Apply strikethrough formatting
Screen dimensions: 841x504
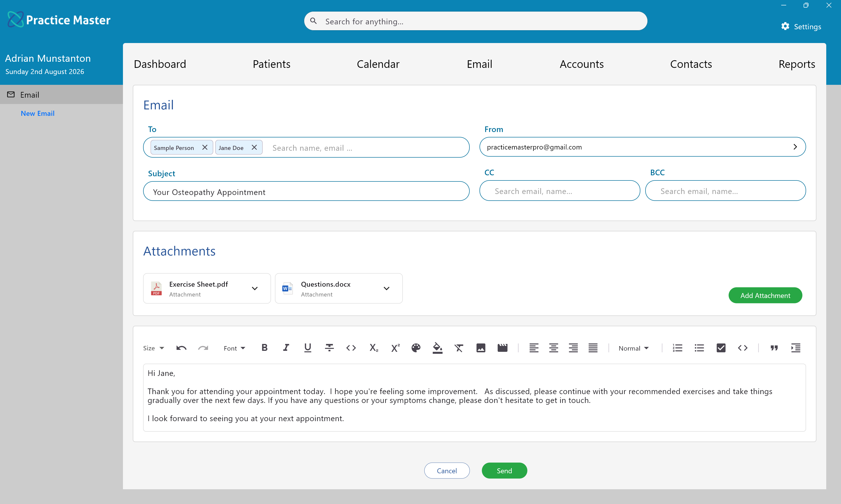tap(330, 347)
